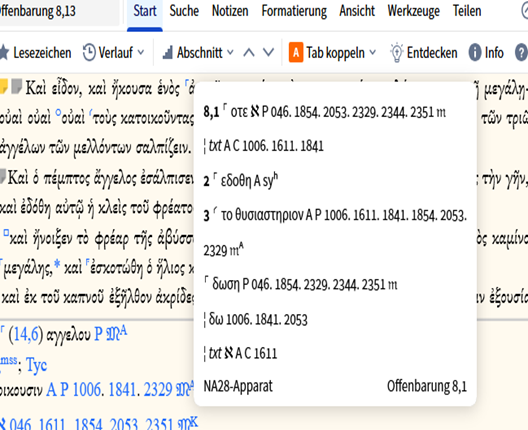Click the Abschnitt bar chart icon
The image size is (528, 430).
point(167,53)
